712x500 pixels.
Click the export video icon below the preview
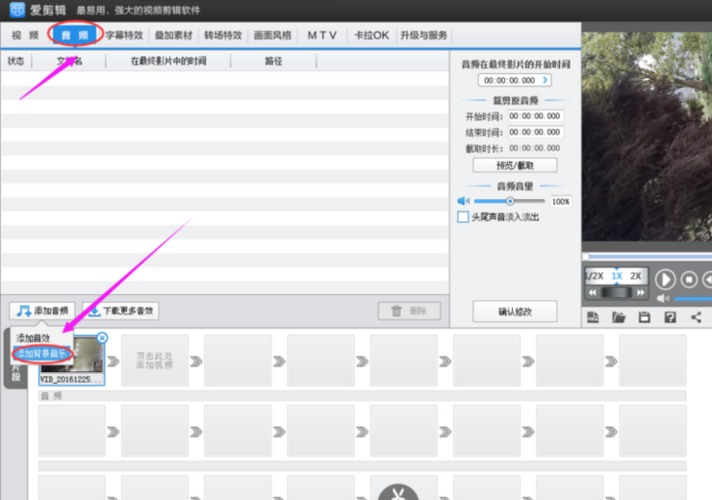click(593, 317)
